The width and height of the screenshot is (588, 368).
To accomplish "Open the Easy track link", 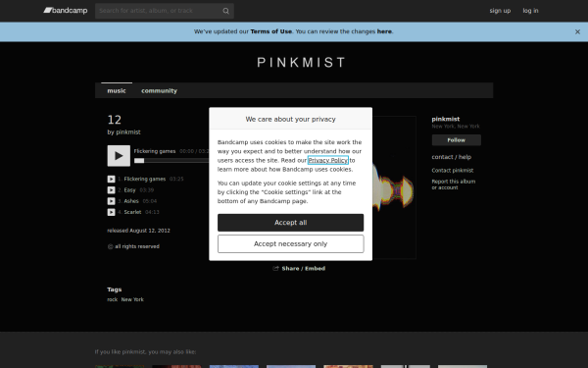I will click(129, 190).
